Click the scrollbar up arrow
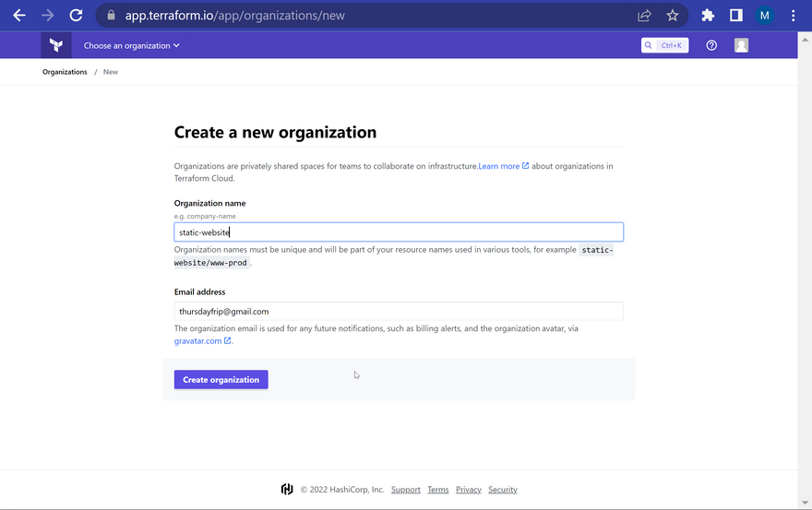 click(x=805, y=39)
